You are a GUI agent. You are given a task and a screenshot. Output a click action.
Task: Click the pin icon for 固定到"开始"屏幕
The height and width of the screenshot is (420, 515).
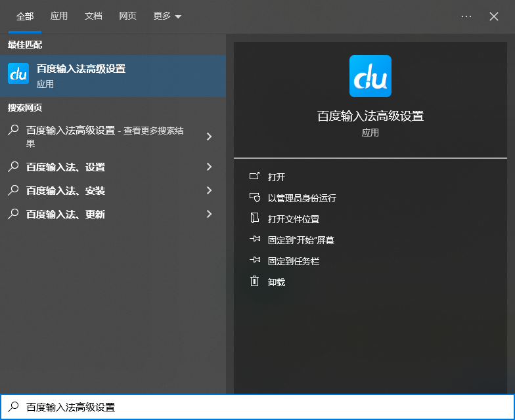point(255,239)
